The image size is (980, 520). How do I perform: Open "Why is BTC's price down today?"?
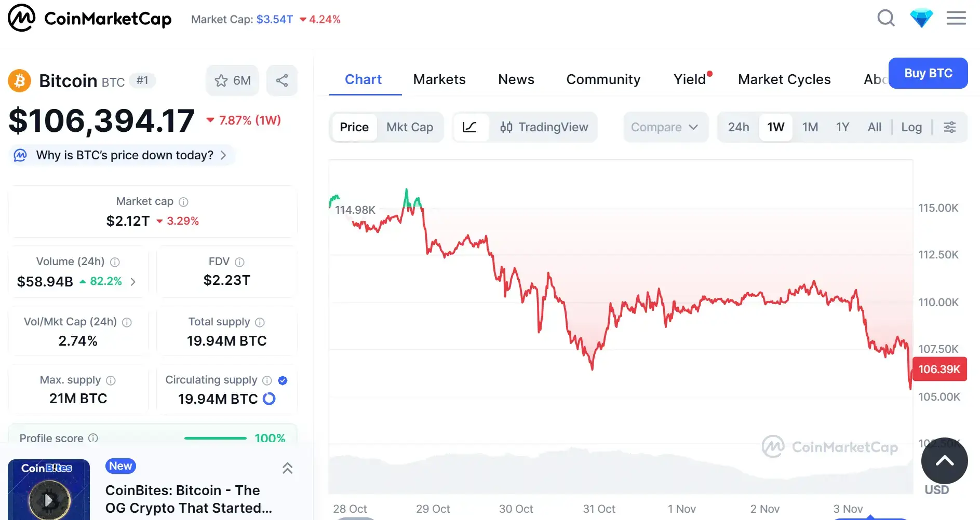point(125,155)
